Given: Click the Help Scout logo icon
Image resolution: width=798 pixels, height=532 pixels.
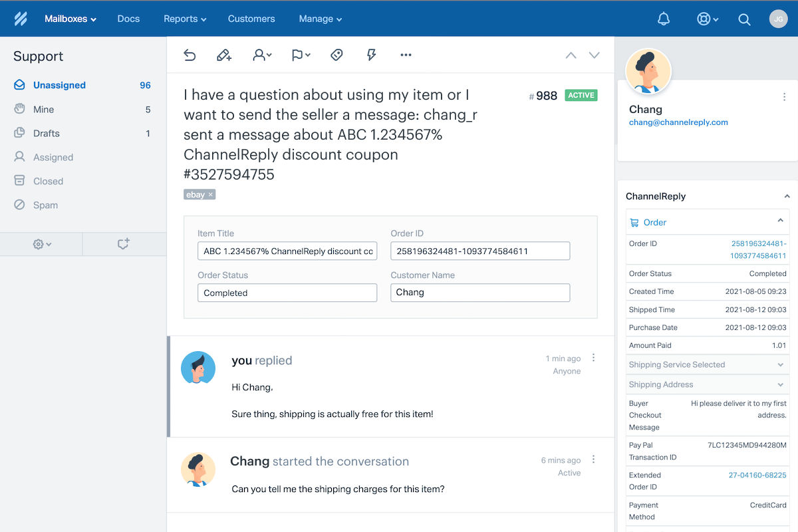Looking at the screenshot, I should [21, 19].
